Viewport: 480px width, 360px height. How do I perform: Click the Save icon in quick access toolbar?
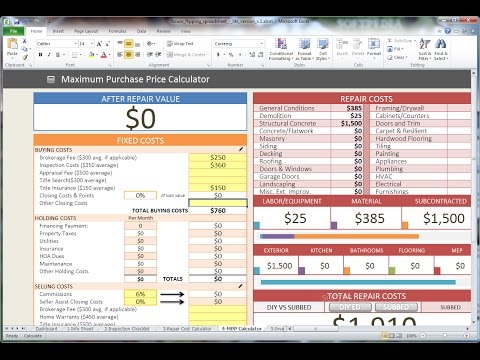[x=16, y=22]
